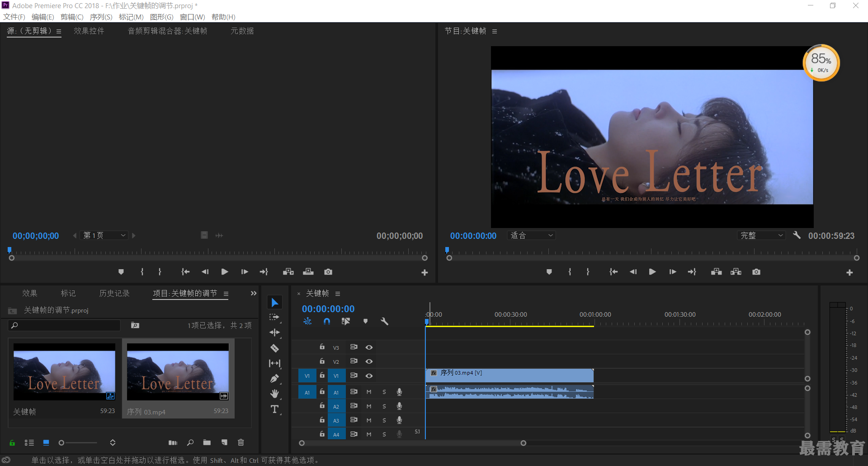Add a marker in the timeline panel
The height and width of the screenshot is (466, 868).
(365, 321)
